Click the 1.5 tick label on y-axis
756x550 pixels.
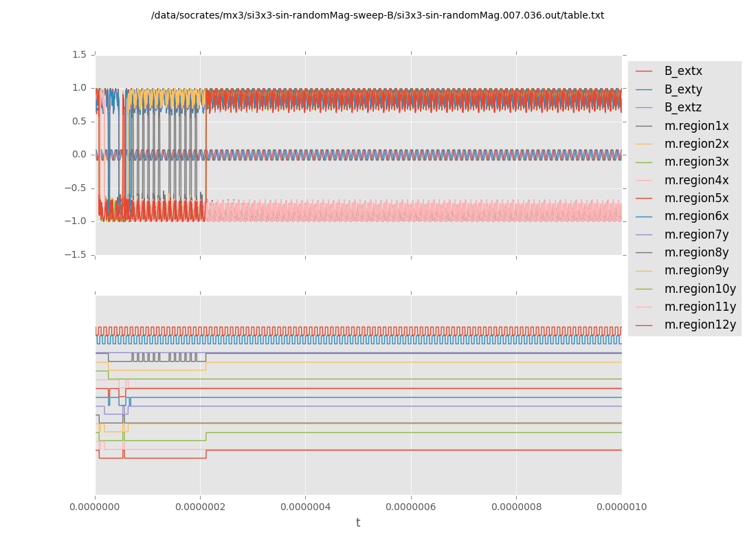click(x=79, y=54)
